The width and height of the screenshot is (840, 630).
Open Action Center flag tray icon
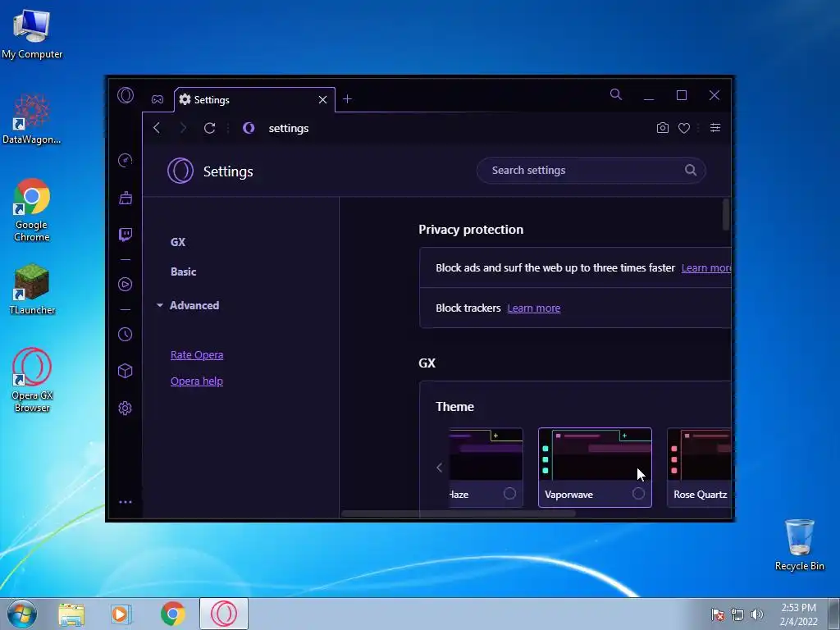click(x=717, y=614)
